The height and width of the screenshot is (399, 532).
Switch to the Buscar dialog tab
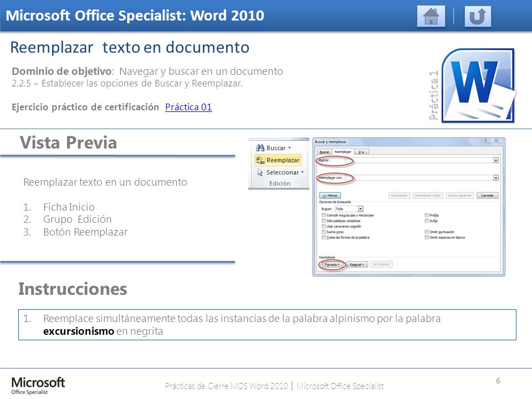coord(324,152)
